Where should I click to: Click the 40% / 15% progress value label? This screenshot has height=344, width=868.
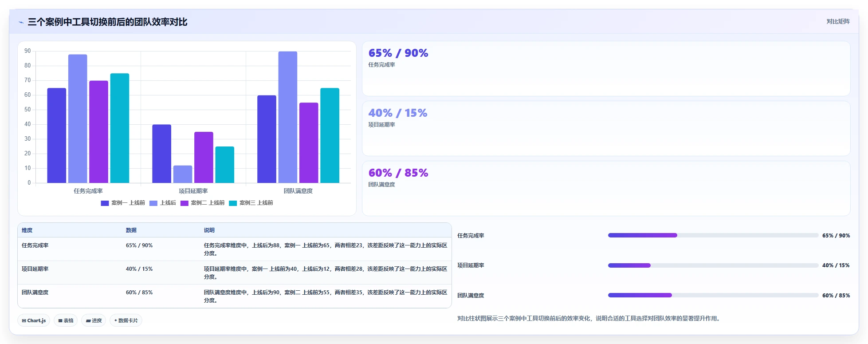(x=836, y=265)
